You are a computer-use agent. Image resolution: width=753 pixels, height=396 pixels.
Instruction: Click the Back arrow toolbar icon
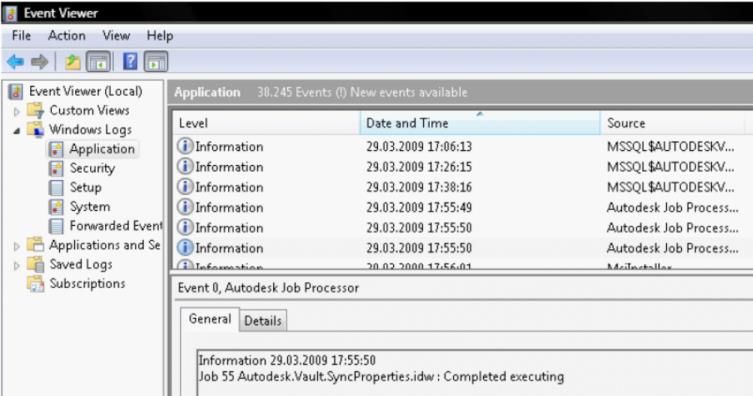(15, 62)
